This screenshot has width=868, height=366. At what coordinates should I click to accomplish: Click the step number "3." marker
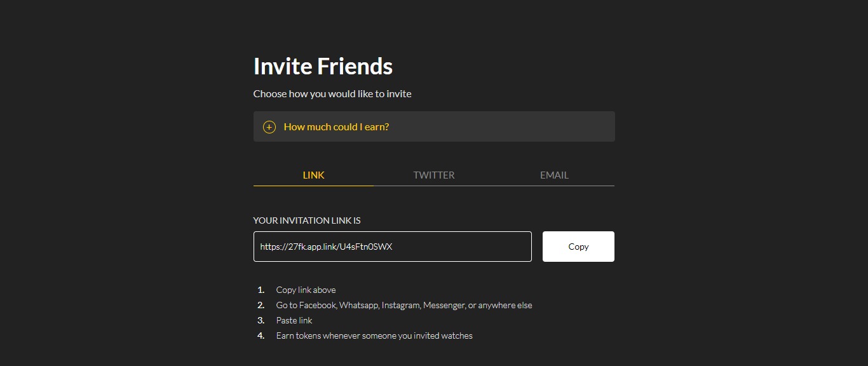tap(261, 320)
